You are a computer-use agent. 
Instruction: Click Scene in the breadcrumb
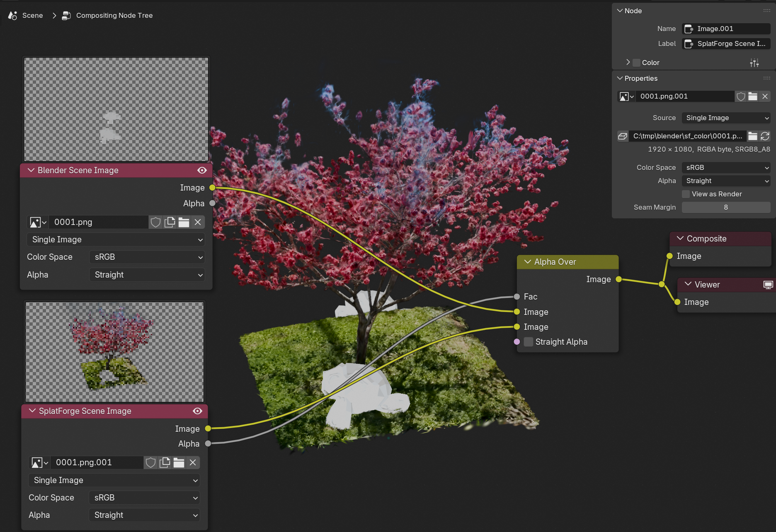(x=32, y=15)
